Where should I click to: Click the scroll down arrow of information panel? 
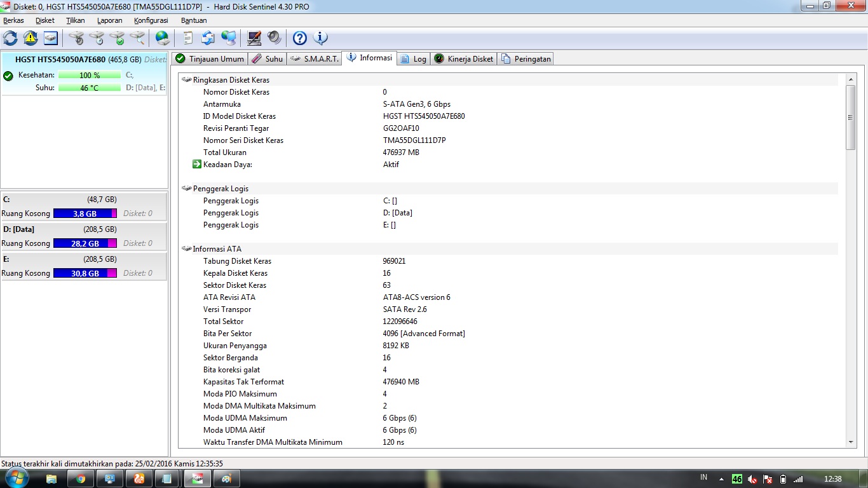coord(850,442)
